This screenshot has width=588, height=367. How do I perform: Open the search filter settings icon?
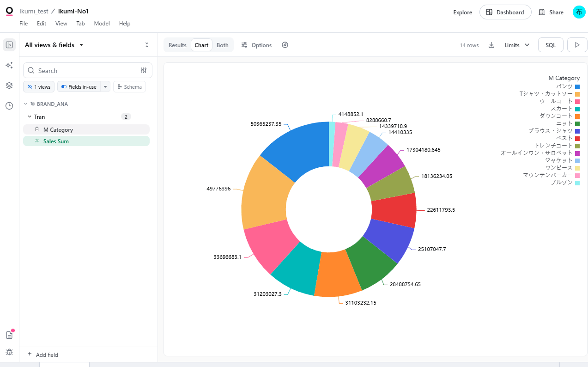tap(144, 70)
